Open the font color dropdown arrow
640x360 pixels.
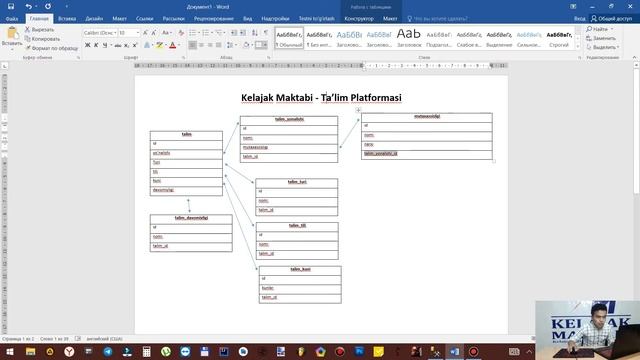[179, 45]
